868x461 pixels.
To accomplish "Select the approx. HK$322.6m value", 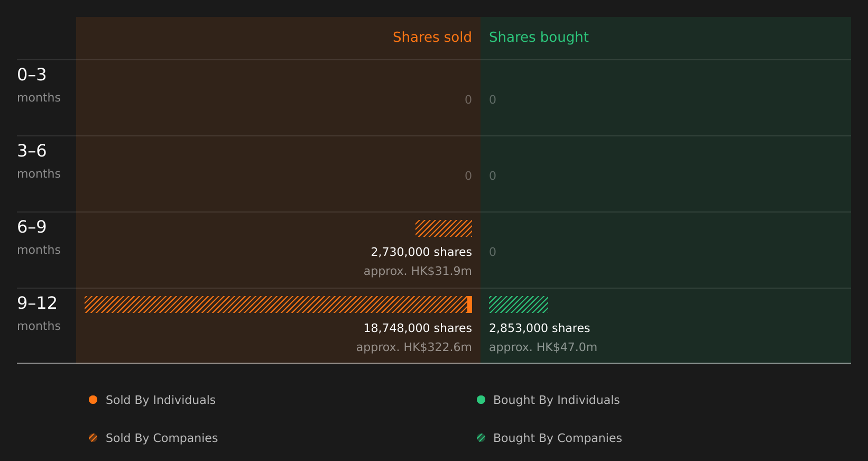I will click(414, 347).
